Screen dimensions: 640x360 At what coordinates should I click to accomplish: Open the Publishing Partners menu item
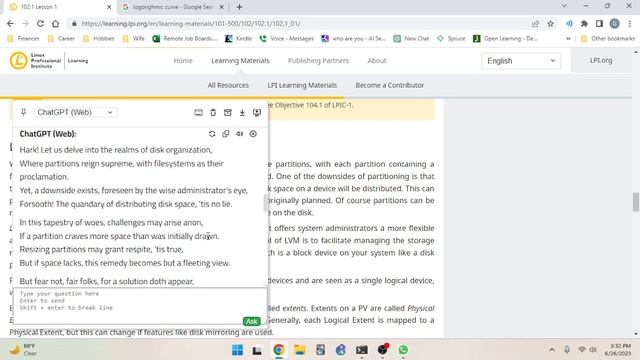click(318, 61)
